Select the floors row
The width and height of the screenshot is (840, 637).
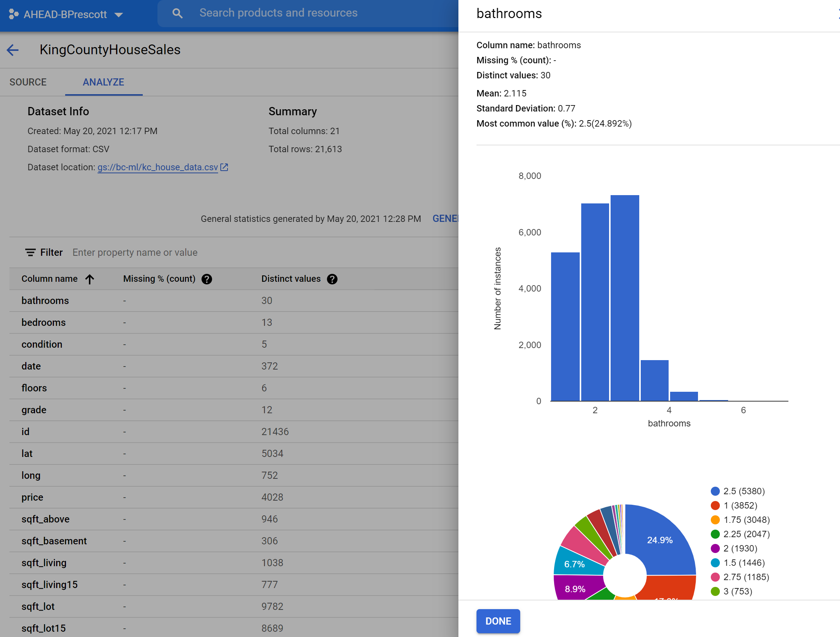coord(234,388)
